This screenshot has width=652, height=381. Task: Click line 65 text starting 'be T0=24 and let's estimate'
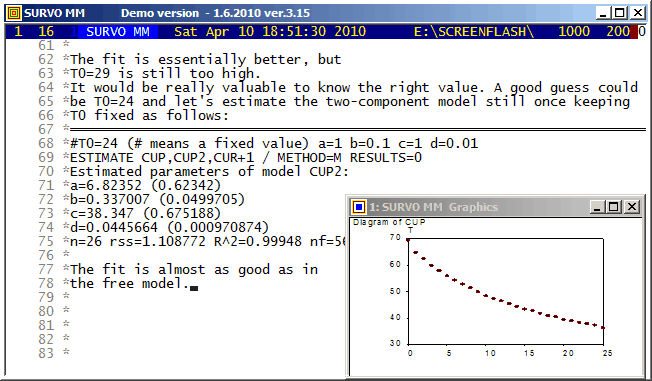point(350,101)
